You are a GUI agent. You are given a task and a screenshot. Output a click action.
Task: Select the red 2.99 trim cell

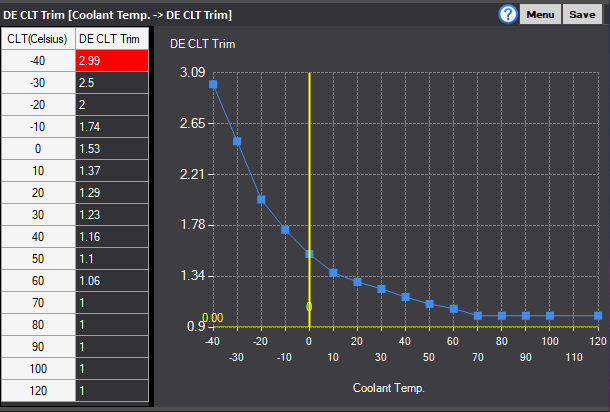pyautogui.click(x=112, y=61)
